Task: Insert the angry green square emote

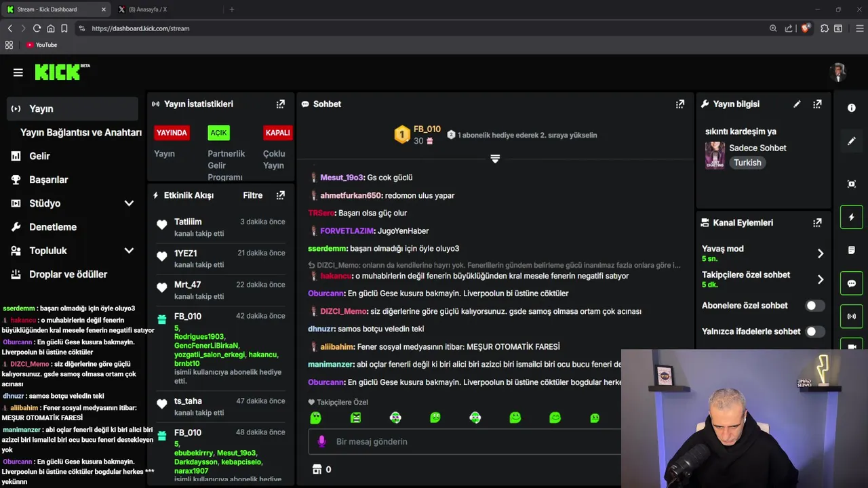Action: point(355,418)
